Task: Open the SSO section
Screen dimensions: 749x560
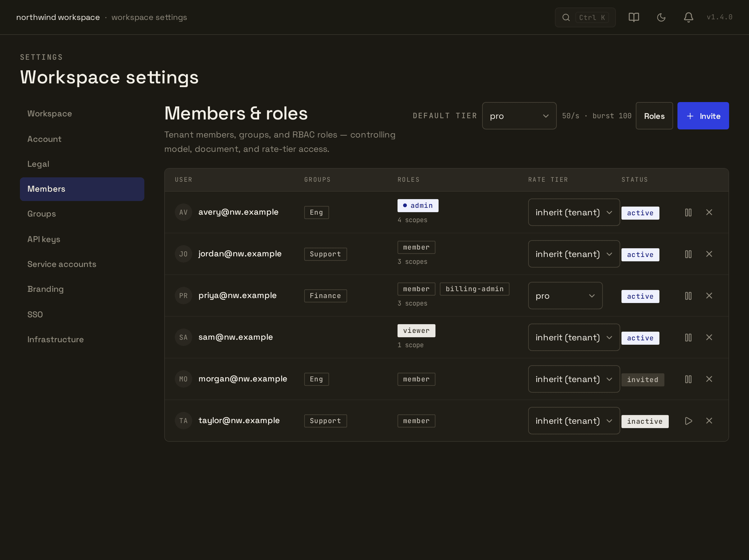Action: pyautogui.click(x=82, y=315)
